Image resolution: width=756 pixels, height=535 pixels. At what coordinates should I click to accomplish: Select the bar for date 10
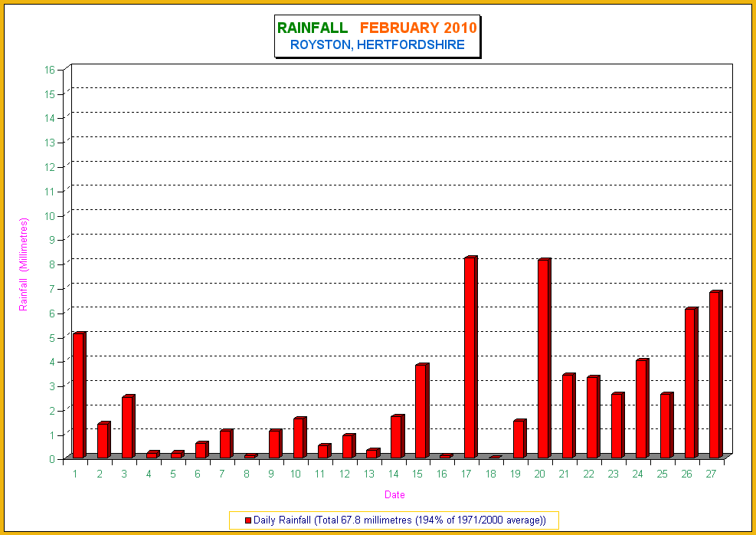[300, 438]
